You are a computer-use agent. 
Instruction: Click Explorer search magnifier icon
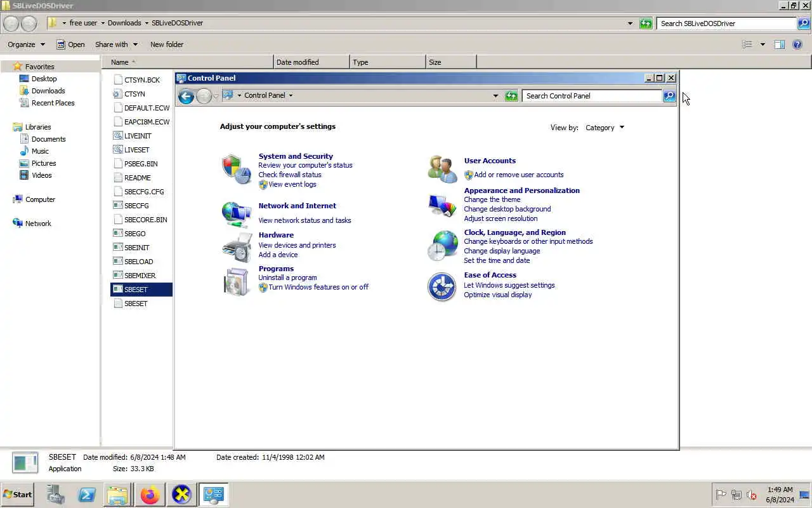click(x=804, y=23)
